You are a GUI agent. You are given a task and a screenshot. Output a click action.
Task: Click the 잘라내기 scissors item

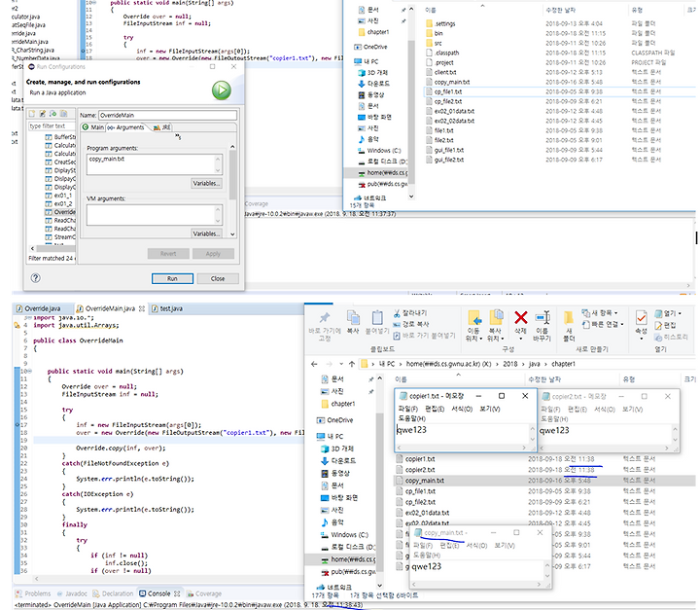(410, 313)
